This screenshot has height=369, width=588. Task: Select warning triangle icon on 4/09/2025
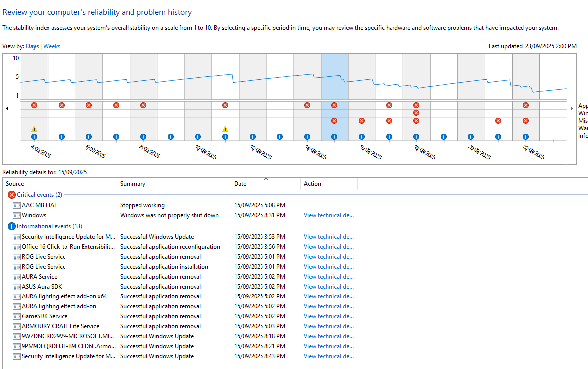point(34,129)
